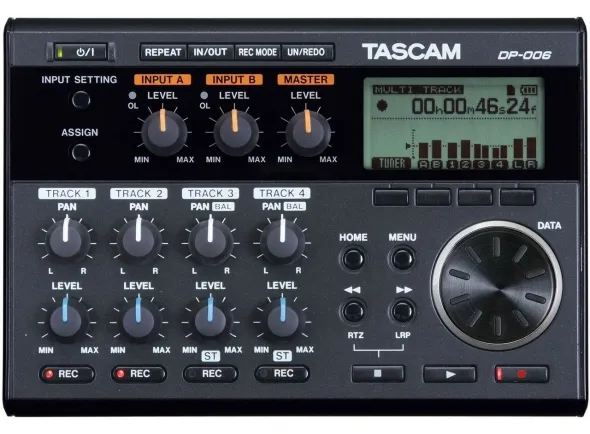590x434 pixels.
Task: Click the INPUT A overload OL indicator
Action: pos(132,95)
